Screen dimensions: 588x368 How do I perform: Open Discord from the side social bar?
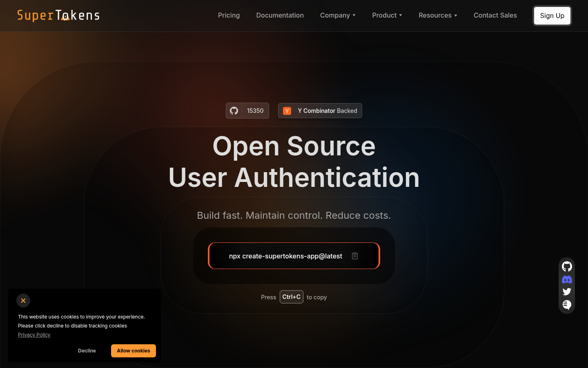pos(567,280)
